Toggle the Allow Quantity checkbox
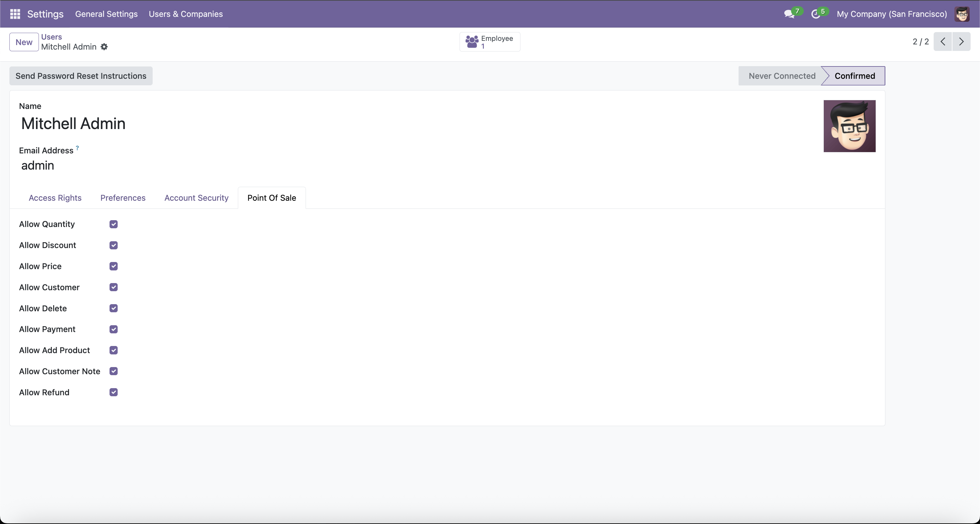 point(113,224)
